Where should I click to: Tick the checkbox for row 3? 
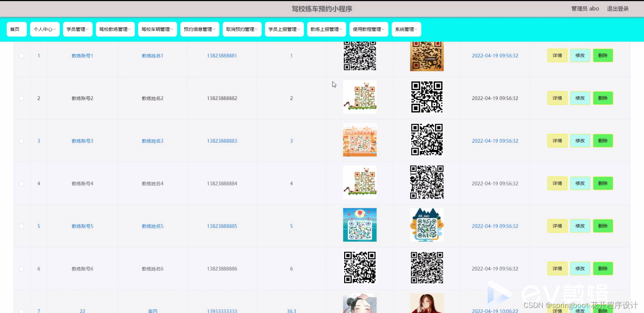22,141
